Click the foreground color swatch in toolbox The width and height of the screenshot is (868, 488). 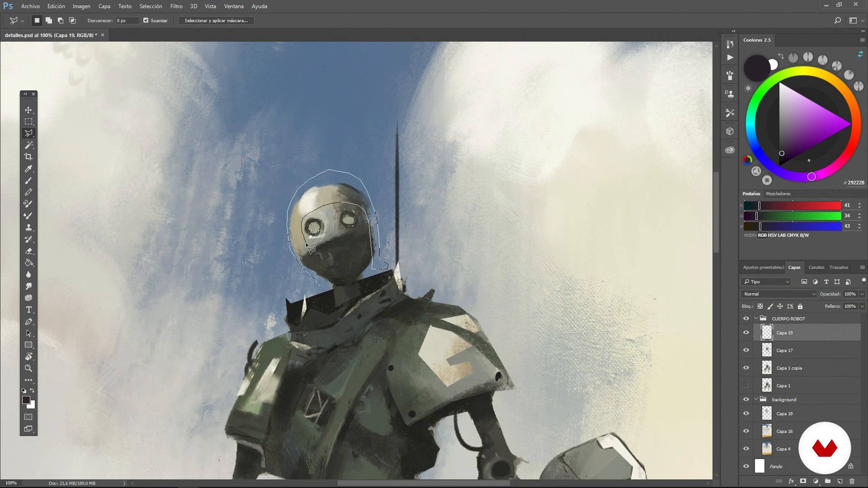[x=26, y=400]
